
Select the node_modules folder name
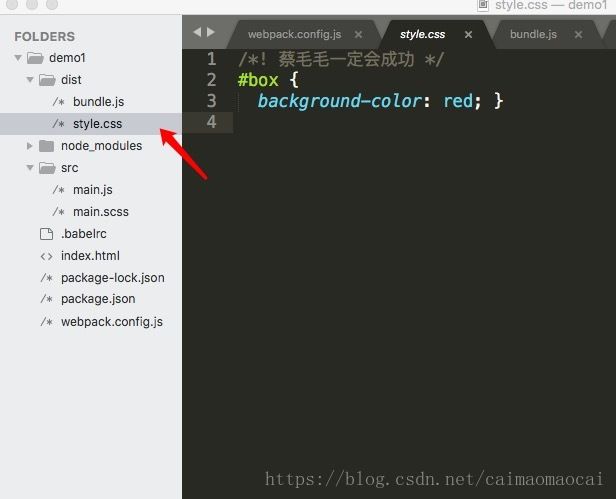(x=101, y=146)
